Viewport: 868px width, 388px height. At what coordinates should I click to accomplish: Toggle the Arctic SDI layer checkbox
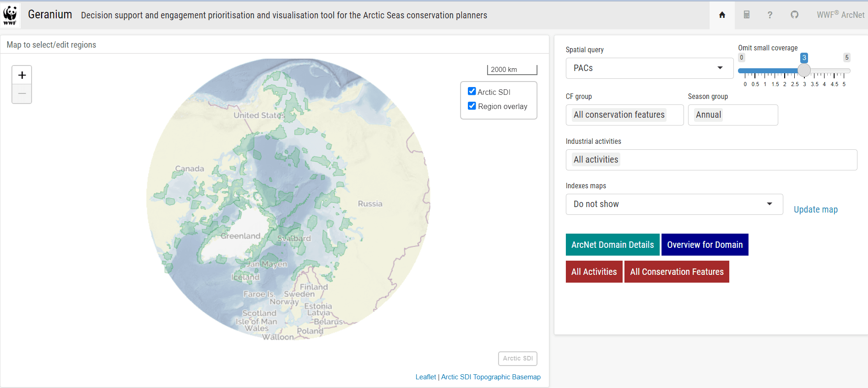pyautogui.click(x=472, y=92)
